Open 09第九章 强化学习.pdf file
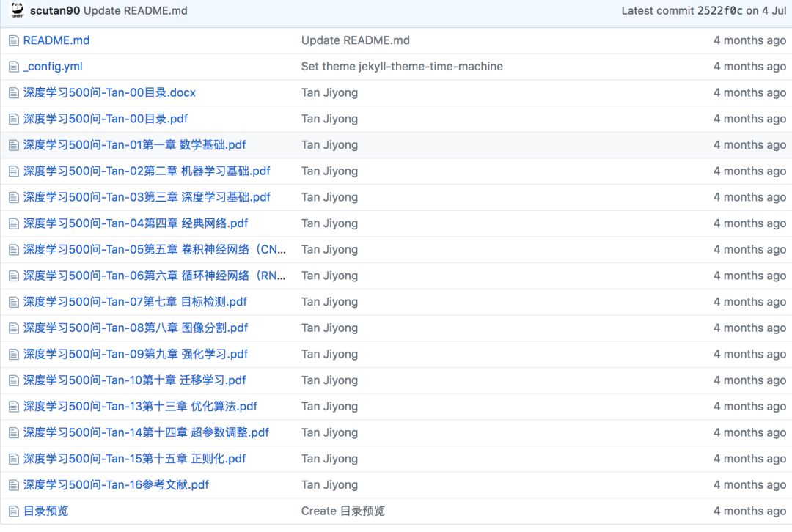The height and width of the screenshot is (532, 792). [136, 355]
